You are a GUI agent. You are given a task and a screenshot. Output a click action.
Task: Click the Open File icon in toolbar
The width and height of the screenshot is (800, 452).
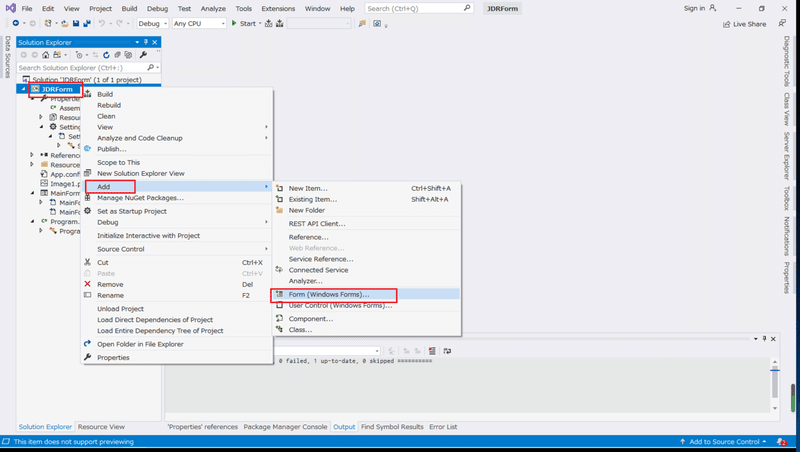pos(65,23)
